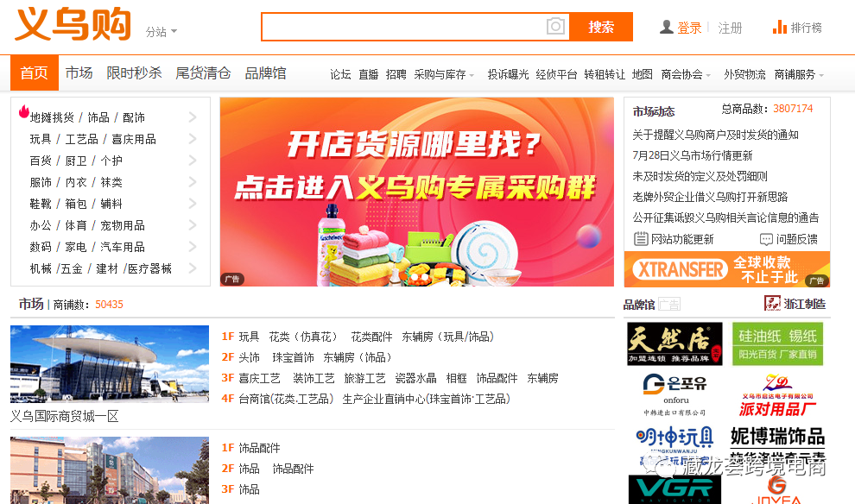Open the XTRANSFER ad banner

pos(727,269)
